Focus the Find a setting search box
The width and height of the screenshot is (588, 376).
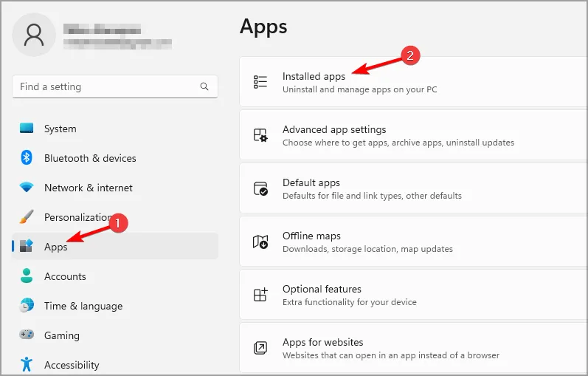115,86
